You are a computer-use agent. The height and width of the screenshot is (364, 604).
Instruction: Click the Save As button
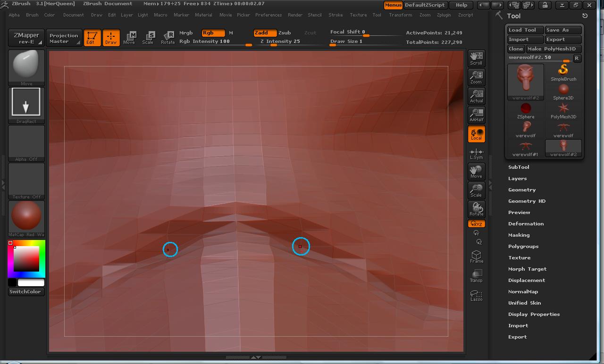(563, 30)
